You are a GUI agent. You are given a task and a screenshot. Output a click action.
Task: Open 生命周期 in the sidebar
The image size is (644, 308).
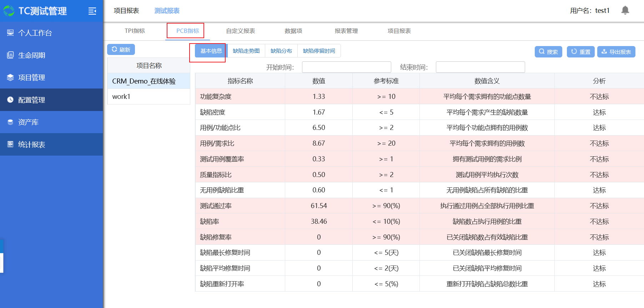point(32,55)
